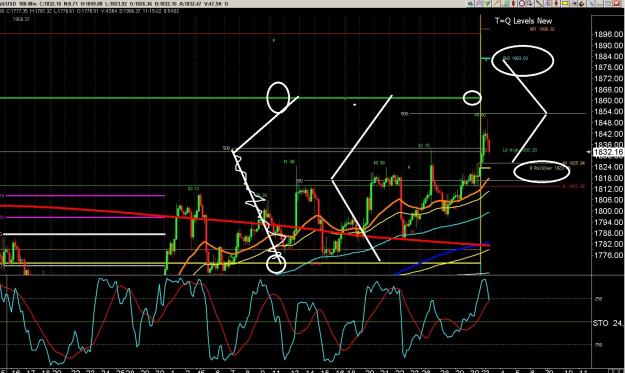Screen dimensions: 625x373
Task: Click the T=Q Levels New label
Action: pos(523,21)
